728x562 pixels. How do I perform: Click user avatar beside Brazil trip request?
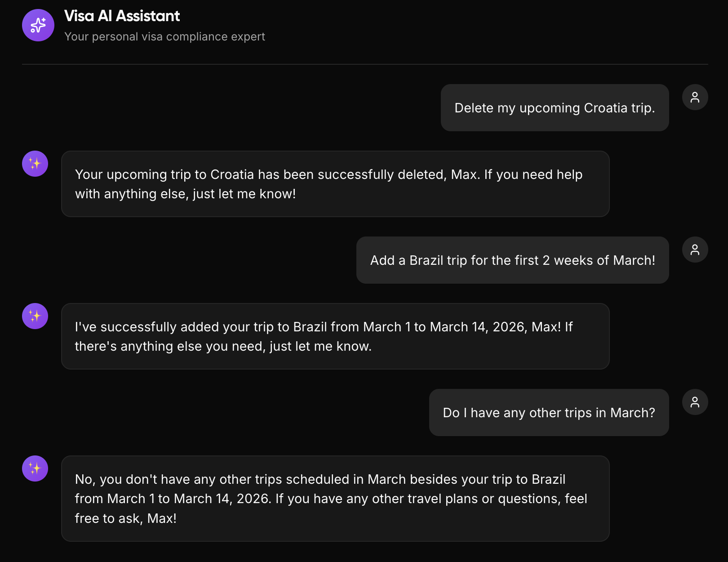[695, 250]
